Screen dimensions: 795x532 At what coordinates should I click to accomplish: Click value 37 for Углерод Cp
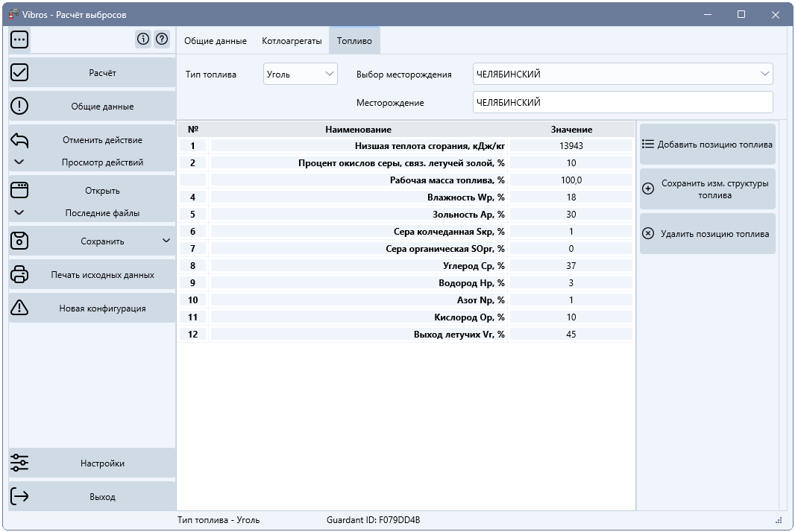571,265
